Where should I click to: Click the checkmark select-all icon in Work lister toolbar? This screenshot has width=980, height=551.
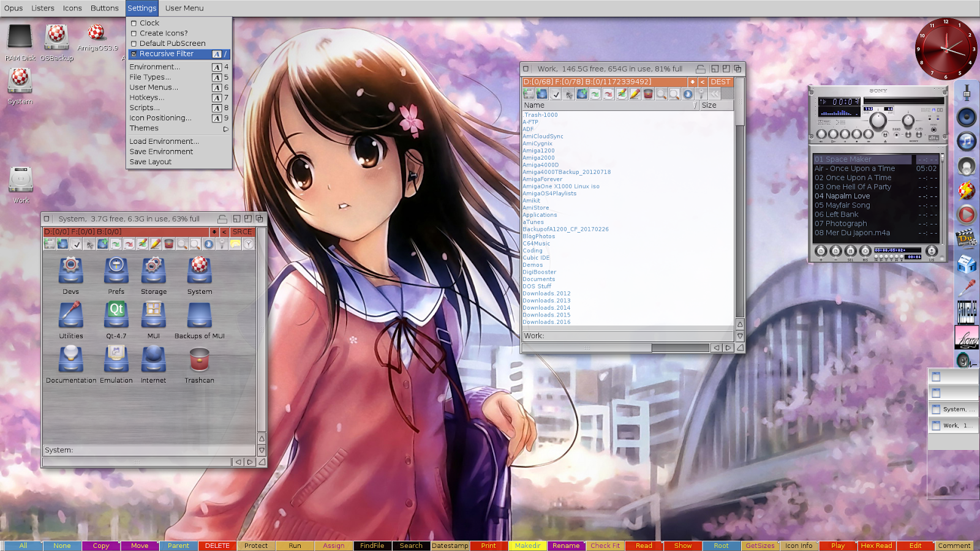point(556,94)
